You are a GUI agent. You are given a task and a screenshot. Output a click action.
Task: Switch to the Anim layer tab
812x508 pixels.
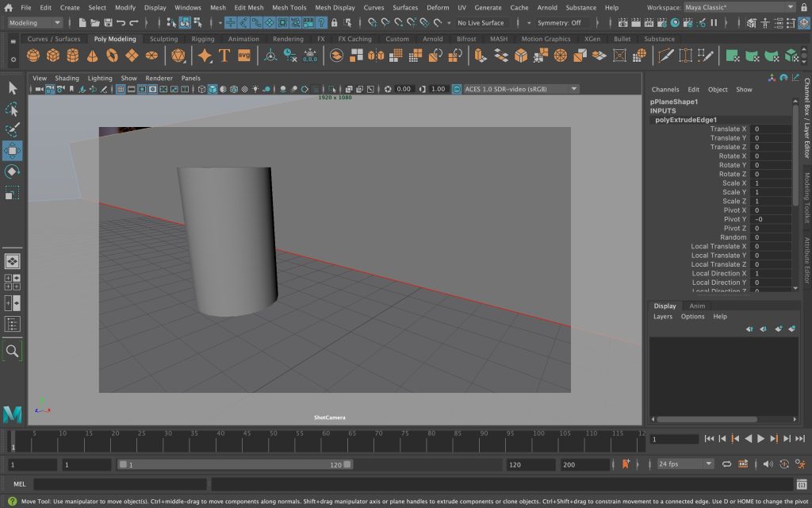tap(697, 306)
